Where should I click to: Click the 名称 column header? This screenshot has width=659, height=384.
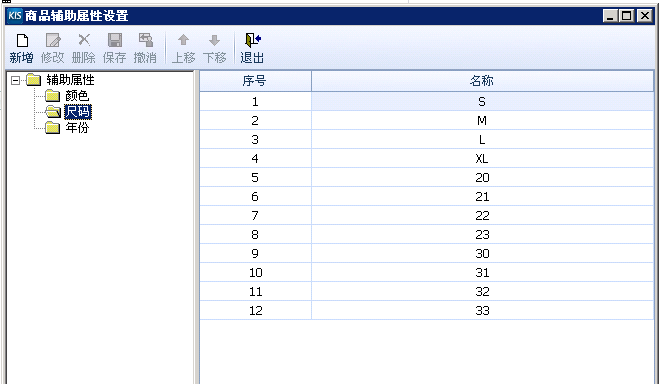point(482,81)
